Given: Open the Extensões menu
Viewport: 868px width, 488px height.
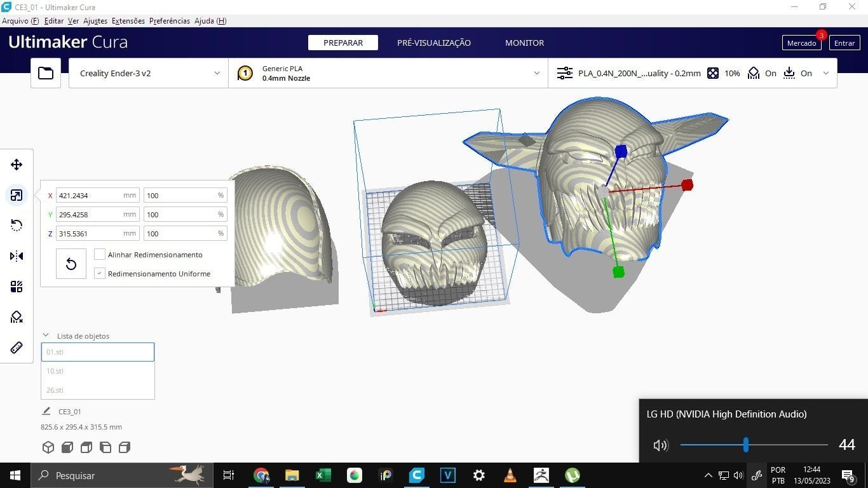Looking at the screenshot, I should [128, 21].
